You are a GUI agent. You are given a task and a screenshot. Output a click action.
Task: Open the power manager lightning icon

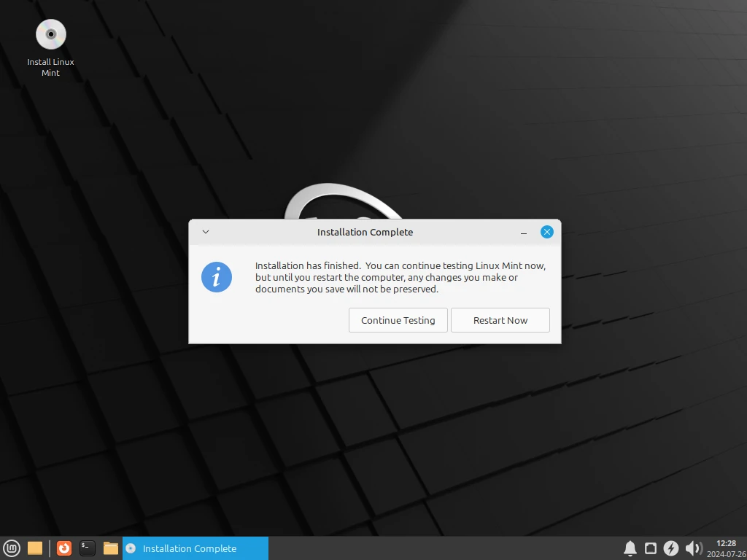[x=671, y=548]
